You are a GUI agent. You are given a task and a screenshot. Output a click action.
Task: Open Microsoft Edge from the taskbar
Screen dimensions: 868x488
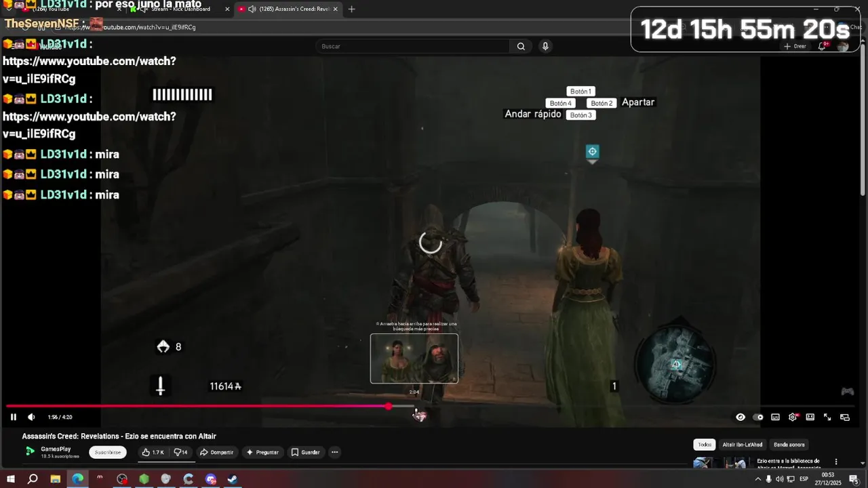pos(77,479)
